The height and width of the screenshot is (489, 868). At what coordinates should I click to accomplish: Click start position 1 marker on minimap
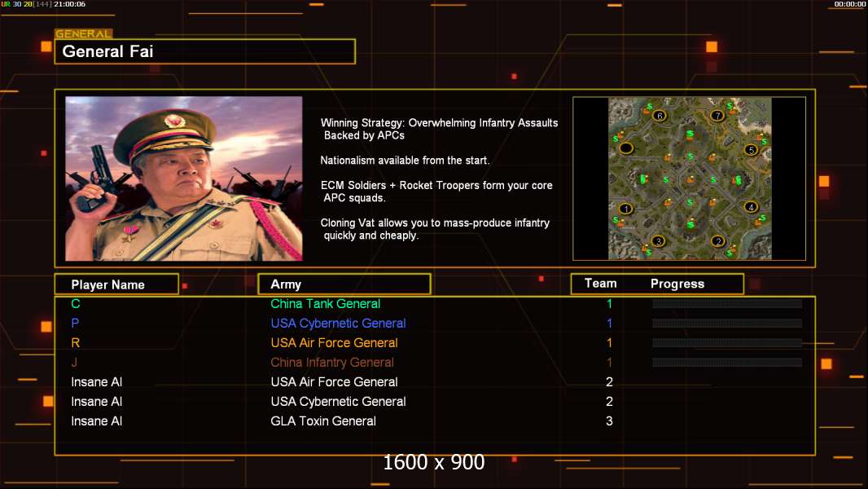point(625,209)
